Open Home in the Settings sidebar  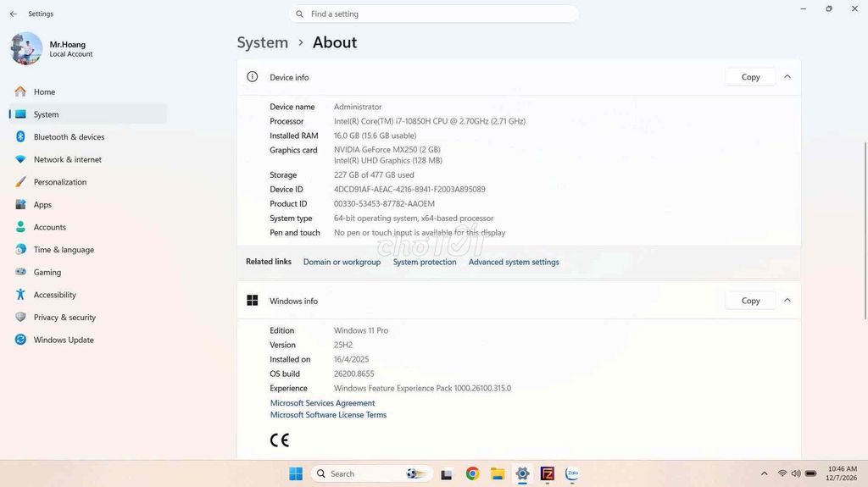pyautogui.click(x=88, y=91)
